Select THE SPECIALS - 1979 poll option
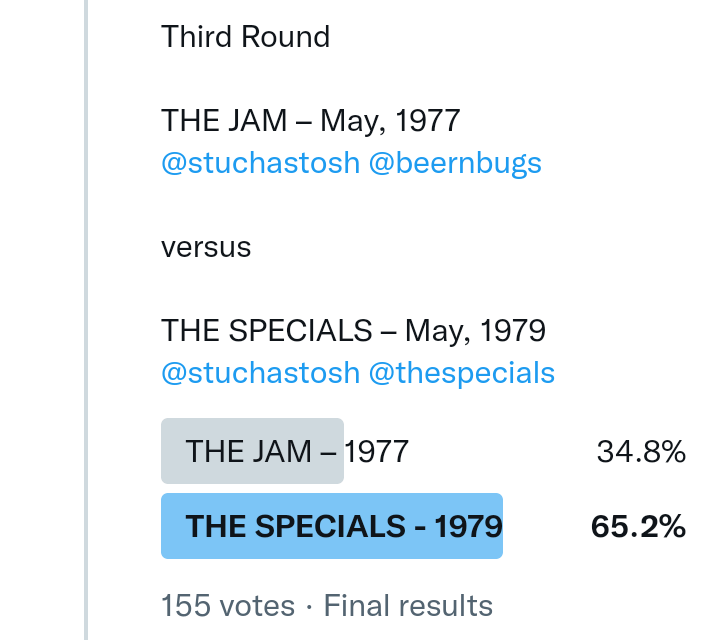Viewport: 720px width, 640px height. pos(343,526)
